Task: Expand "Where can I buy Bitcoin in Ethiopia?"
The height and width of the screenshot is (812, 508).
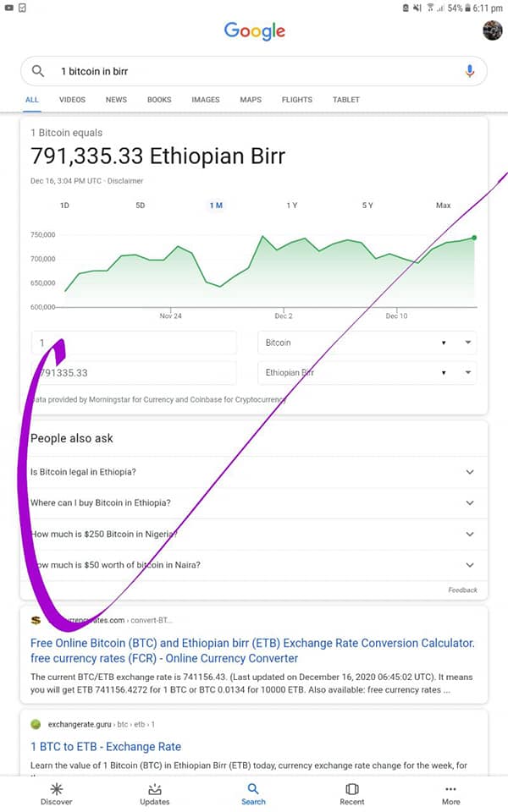Action: click(x=254, y=502)
